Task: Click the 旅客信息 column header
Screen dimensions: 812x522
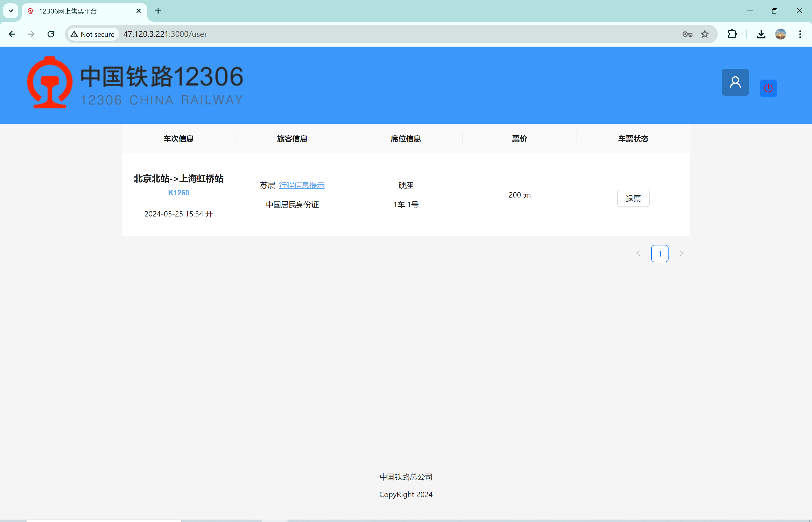Action: tap(292, 139)
